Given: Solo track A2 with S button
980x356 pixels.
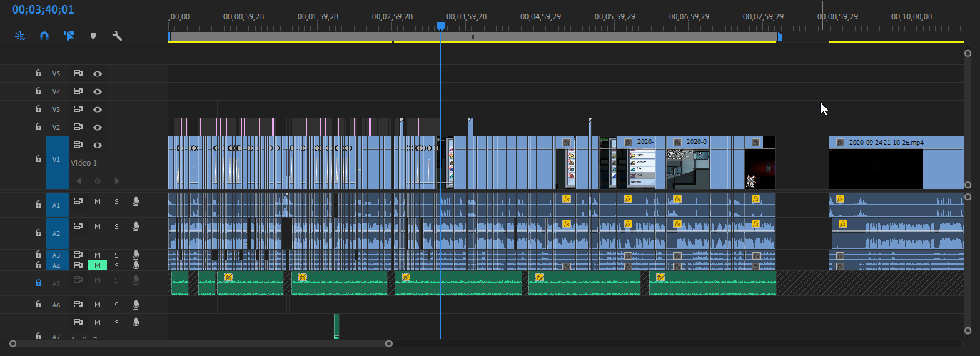Looking at the screenshot, I should click(x=117, y=227).
